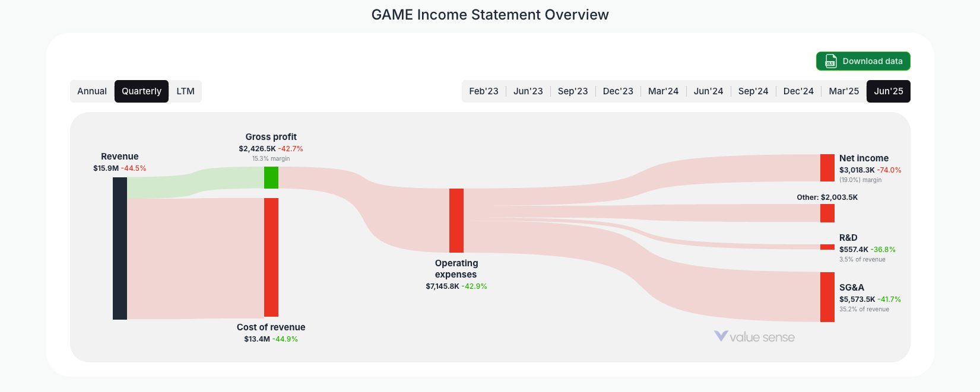Screen dimensions: 980x392
Task: Select the Mar'24 quarter
Action: coord(663,91)
